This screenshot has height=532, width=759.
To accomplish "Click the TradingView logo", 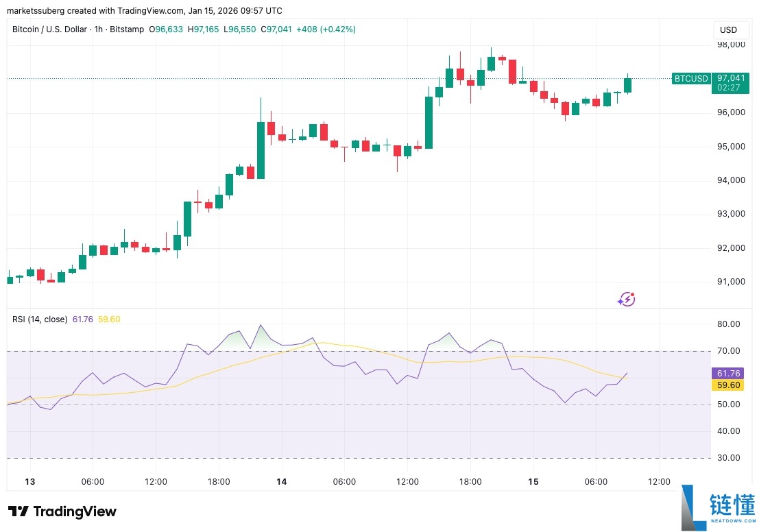I will point(62,511).
